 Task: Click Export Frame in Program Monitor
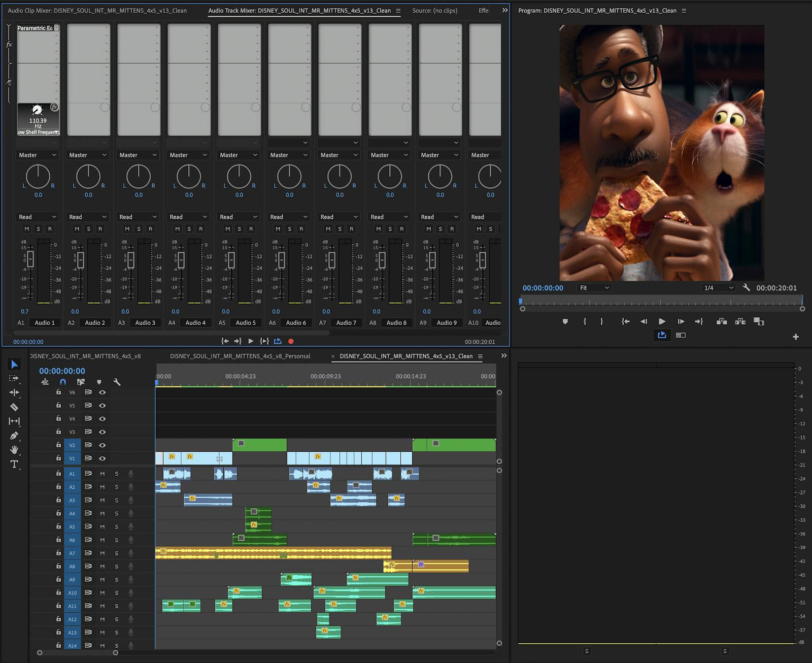[x=759, y=321]
